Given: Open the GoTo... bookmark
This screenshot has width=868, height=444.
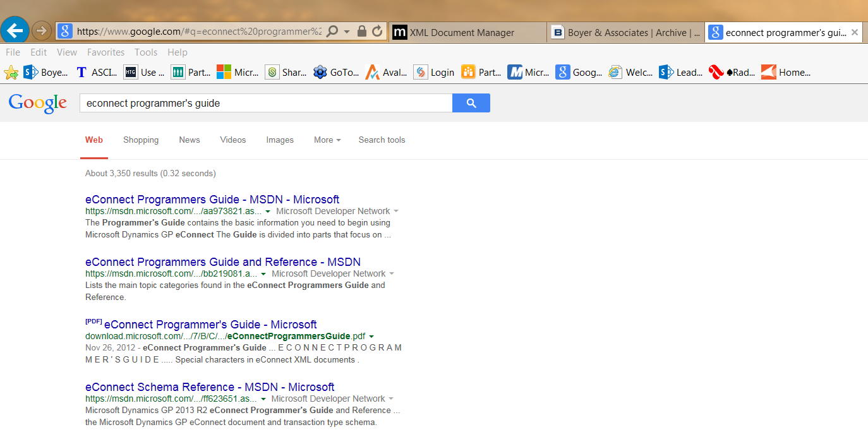Looking at the screenshot, I should [x=336, y=73].
